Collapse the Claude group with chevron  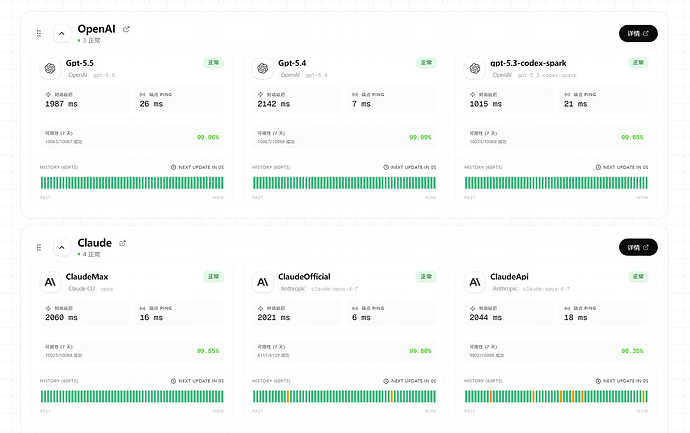coord(62,247)
